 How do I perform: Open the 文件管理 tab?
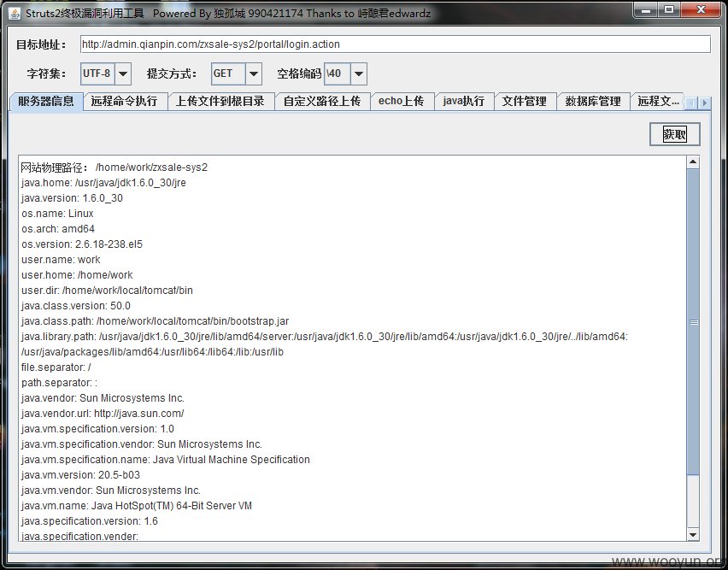pos(524,101)
